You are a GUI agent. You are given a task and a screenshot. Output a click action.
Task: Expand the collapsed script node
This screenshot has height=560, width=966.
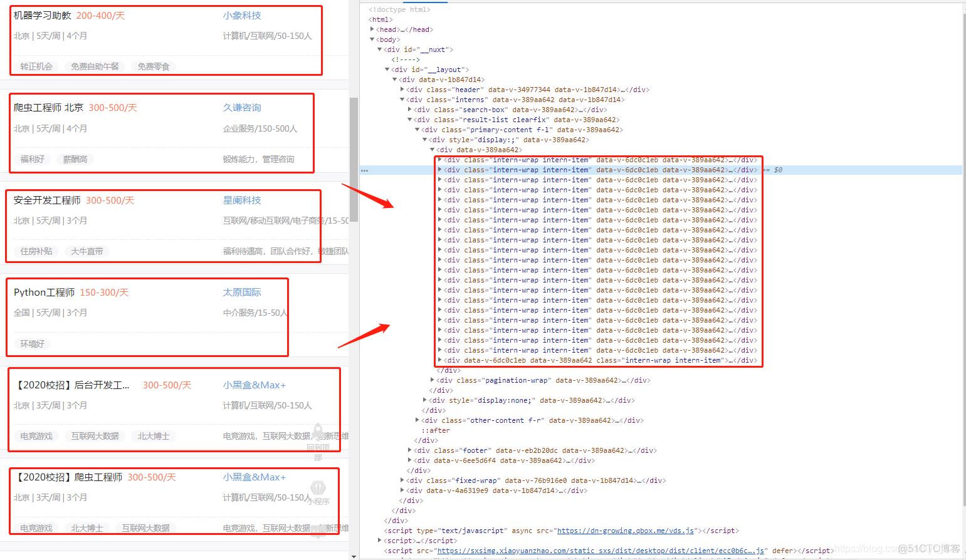(x=379, y=541)
